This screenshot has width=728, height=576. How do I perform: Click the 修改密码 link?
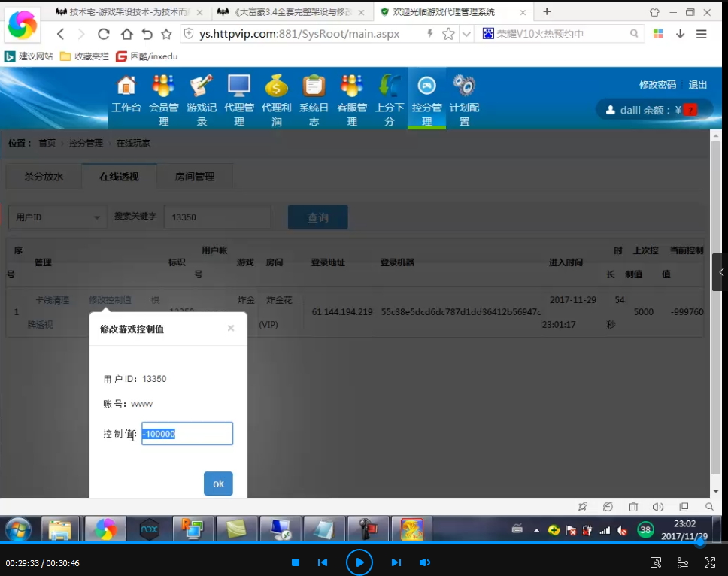pyautogui.click(x=657, y=85)
